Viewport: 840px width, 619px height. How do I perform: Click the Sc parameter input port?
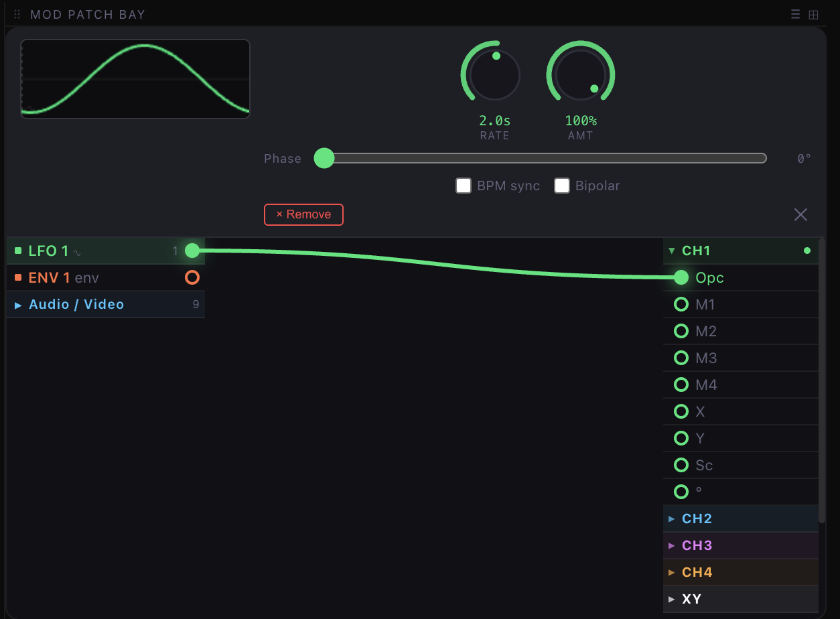pos(681,465)
